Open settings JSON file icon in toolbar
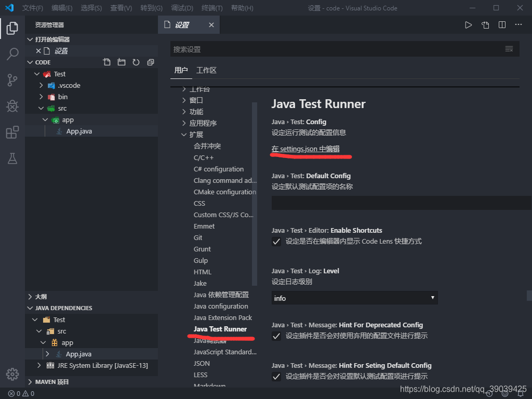 [x=485, y=25]
